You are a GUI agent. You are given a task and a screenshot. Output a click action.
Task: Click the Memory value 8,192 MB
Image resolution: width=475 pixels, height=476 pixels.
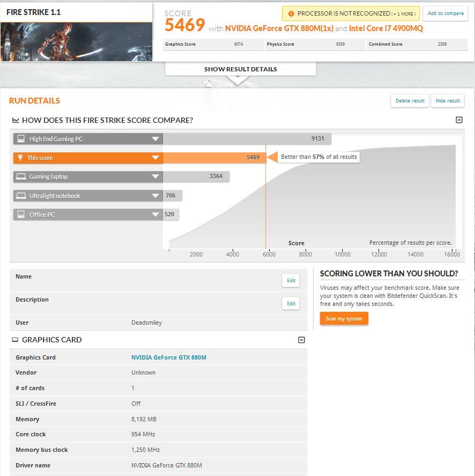144,419
